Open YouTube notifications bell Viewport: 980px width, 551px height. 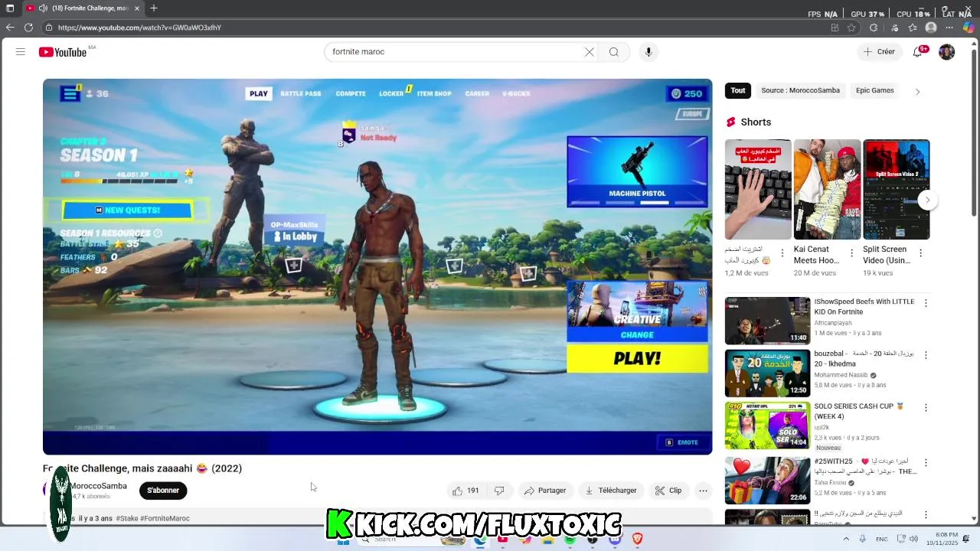(917, 52)
